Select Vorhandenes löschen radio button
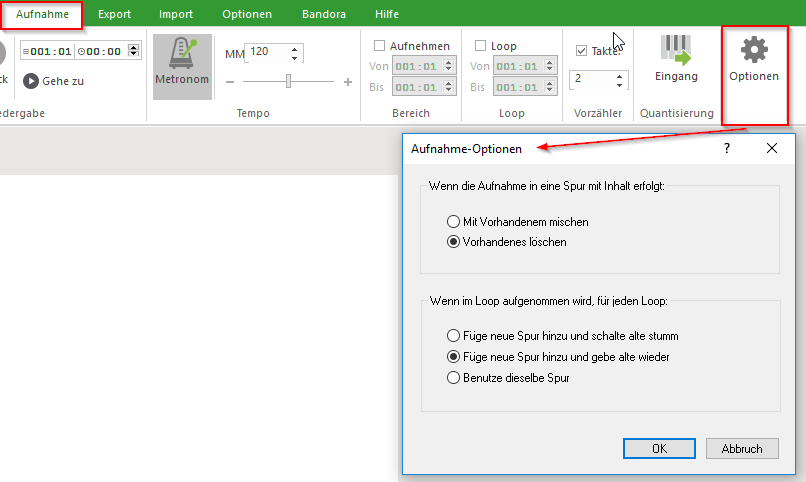 coord(453,242)
